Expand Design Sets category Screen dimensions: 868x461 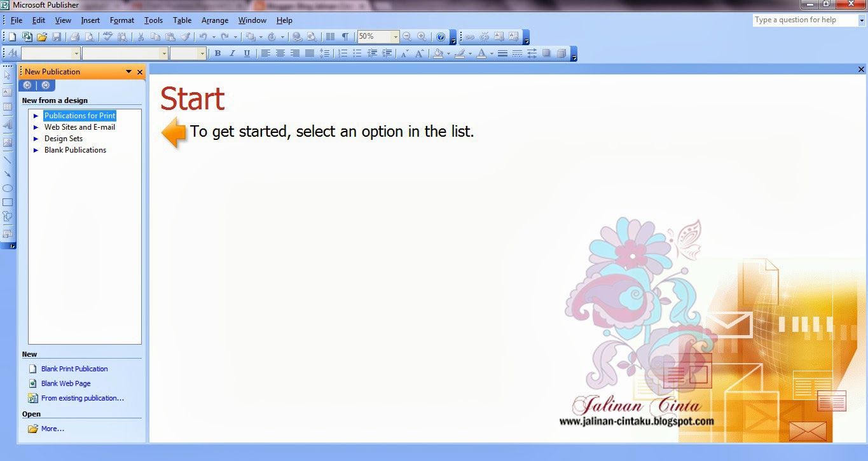(x=36, y=139)
